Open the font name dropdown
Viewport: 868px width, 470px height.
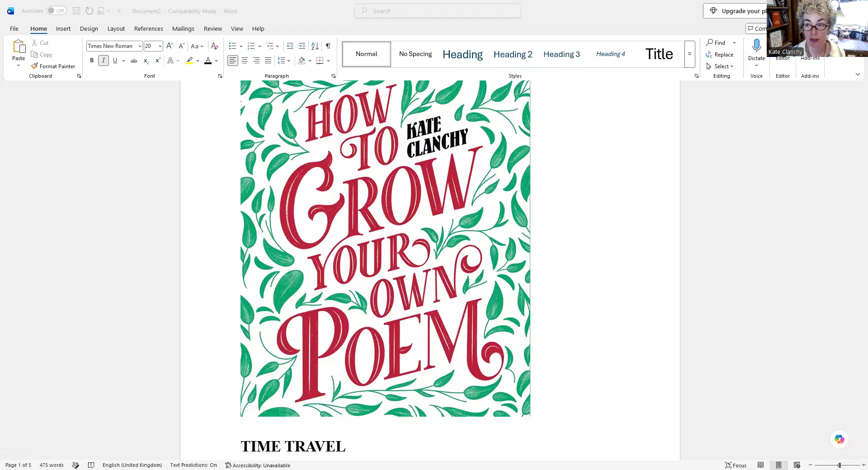click(140, 46)
